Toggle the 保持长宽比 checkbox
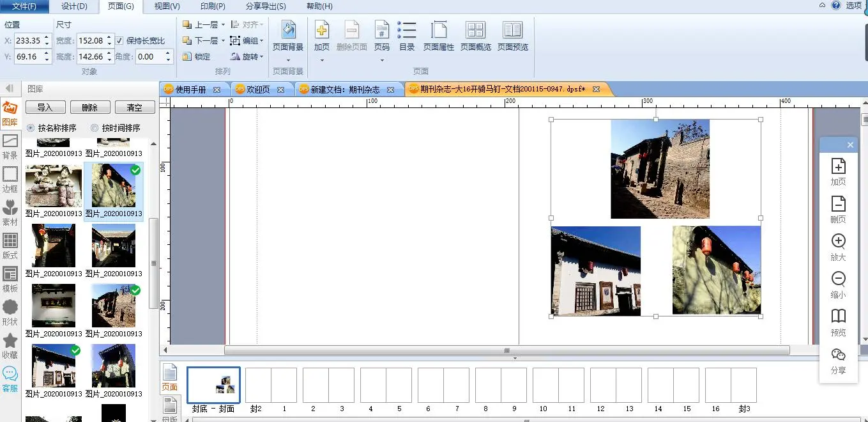The image size is (868, 422). click(119, 40)
